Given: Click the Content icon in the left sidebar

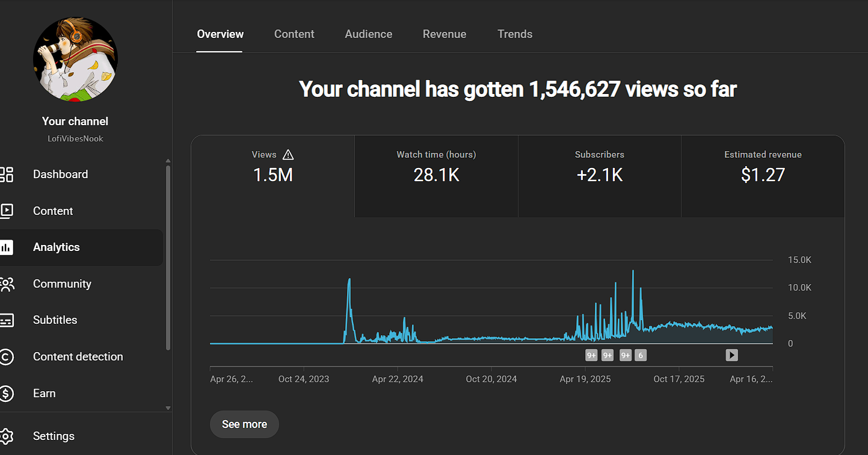Looking at the screenshot, I should [7, 211].
